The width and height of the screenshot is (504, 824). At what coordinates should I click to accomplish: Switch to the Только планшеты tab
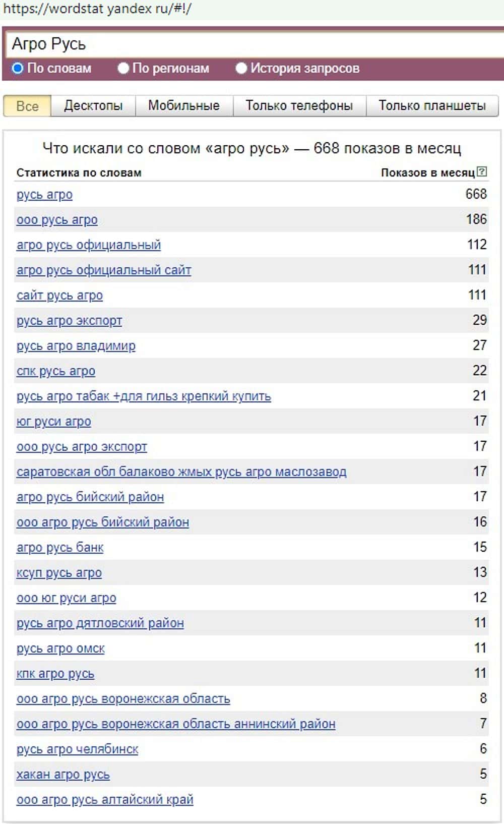(432, 106)
